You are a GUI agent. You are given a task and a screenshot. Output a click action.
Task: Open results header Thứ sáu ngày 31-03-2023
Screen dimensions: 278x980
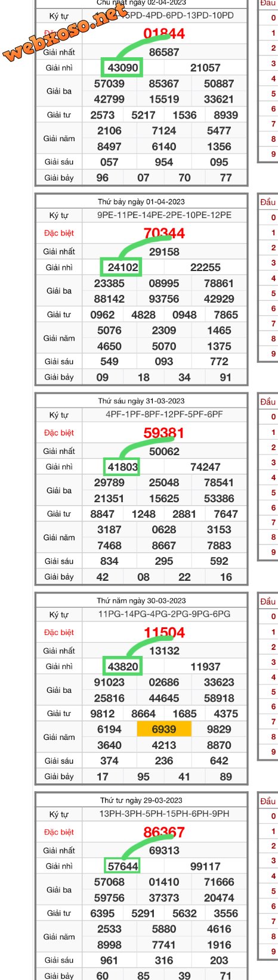141,402
